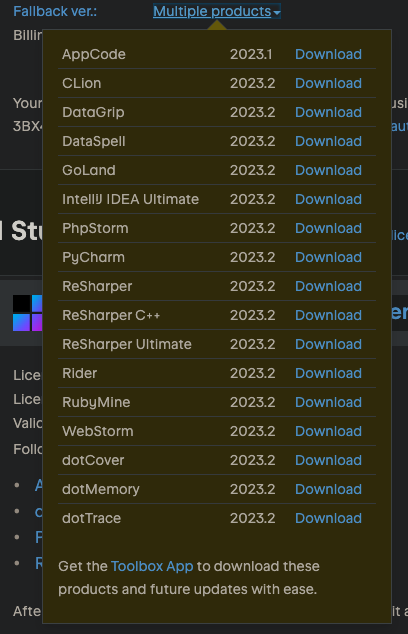The width and height of the screenshot is (408, 634).
Task: Download IntelliJ IDEA Ultimate 2023.2
Action: (x=328, y=199)
